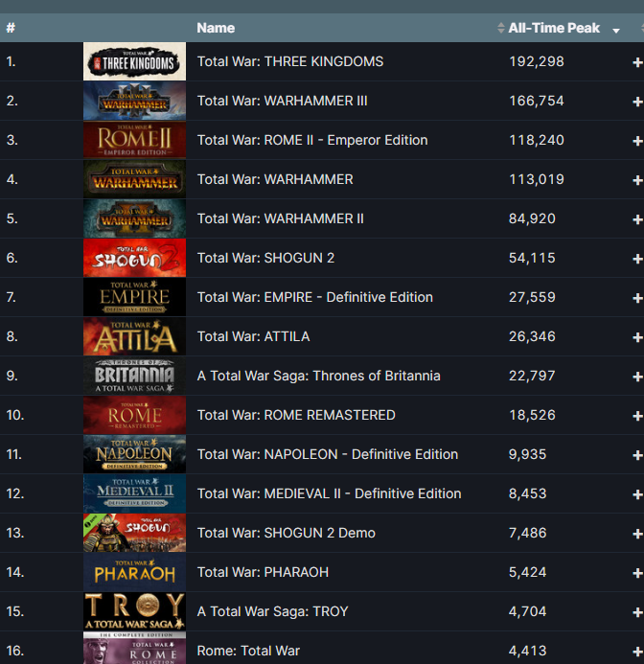644x664 pixels.
Task: Open Total War: ROME REMASTERED link
Action: (296, 415)
